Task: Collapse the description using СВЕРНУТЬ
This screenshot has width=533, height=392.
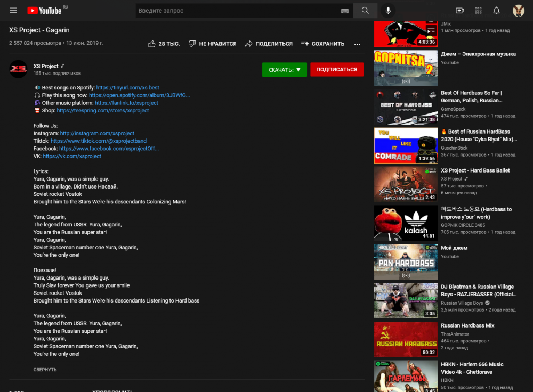Action: click(x=45, y=369)
